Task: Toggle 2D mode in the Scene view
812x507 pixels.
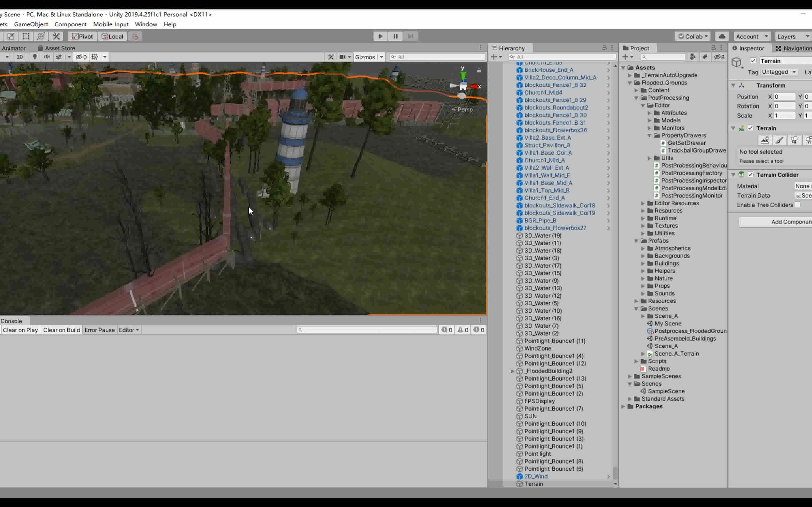Action: coord(20,57)
